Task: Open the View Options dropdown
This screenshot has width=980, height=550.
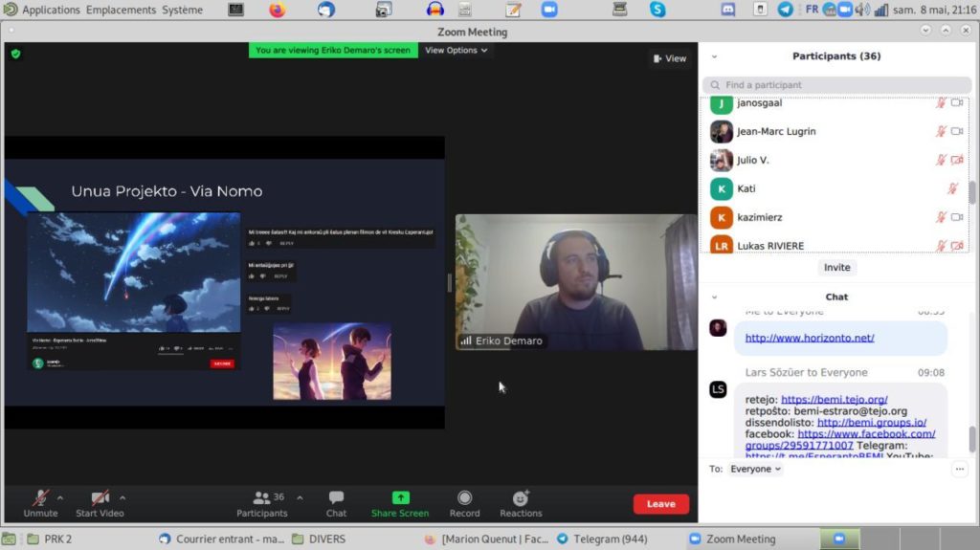Action: pyautogui.click(x=457, y=50)
